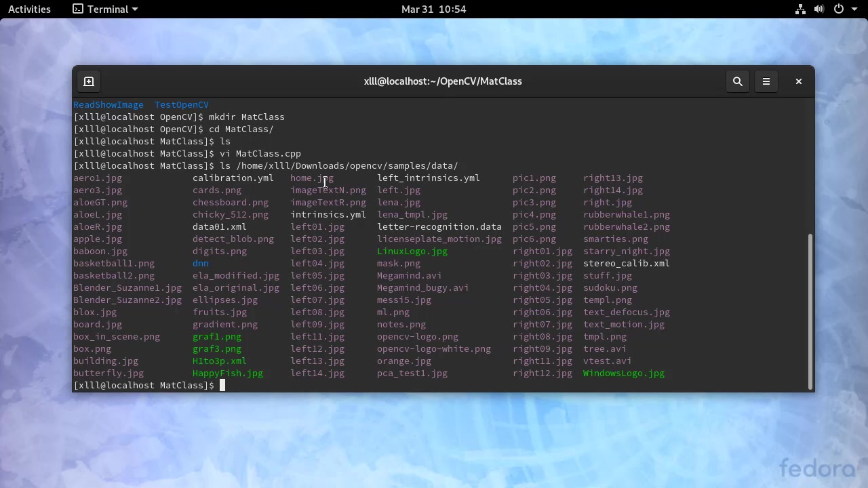The height and width of the screenshot is (488, 868).
Task: Click the file name WindowsLogo.jpg
Action: click(x=624, y=373)
